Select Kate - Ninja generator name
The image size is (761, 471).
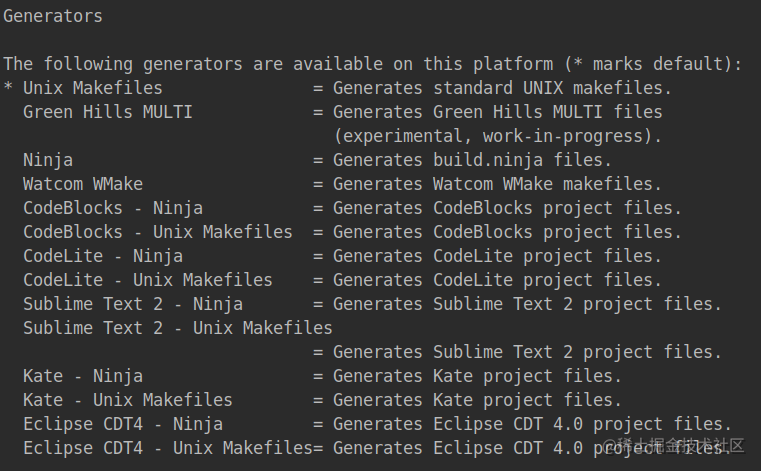pyautogui.click(x=83, y=376)
